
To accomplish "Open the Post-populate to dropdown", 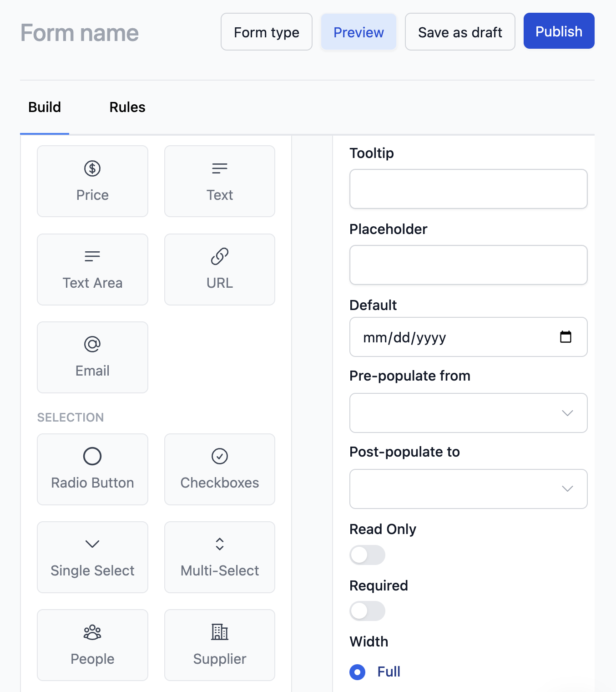I will tap(469, 489).
